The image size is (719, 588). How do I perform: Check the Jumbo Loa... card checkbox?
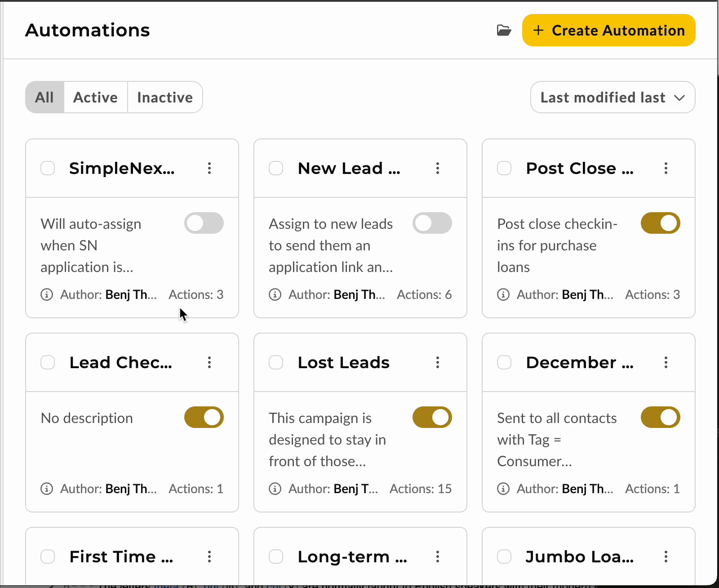pyautogui.click(x=504, y=557)
